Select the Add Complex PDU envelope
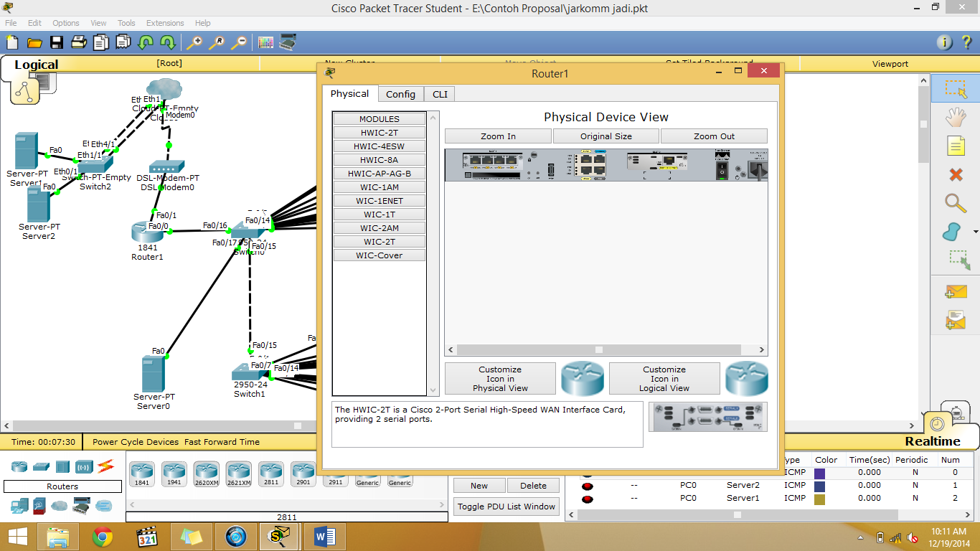This screenshot has height=551, width=980. [956, 319]
